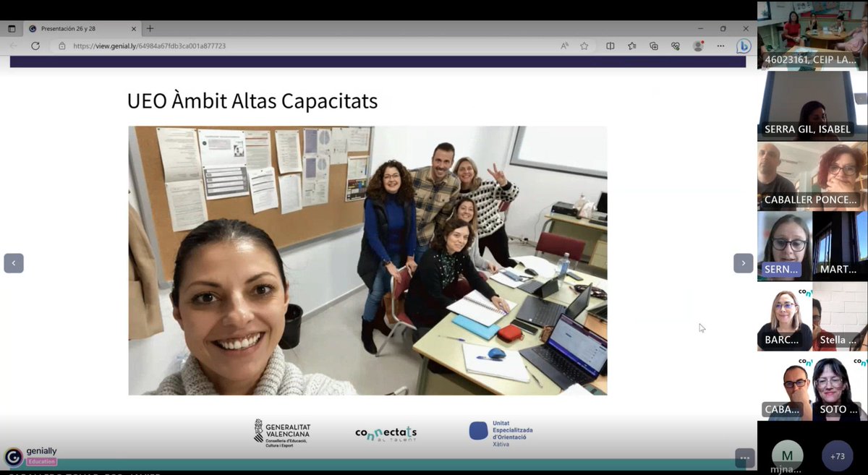Open the Bing Copilot sidebar icon
868x475 pixels.
744,46
